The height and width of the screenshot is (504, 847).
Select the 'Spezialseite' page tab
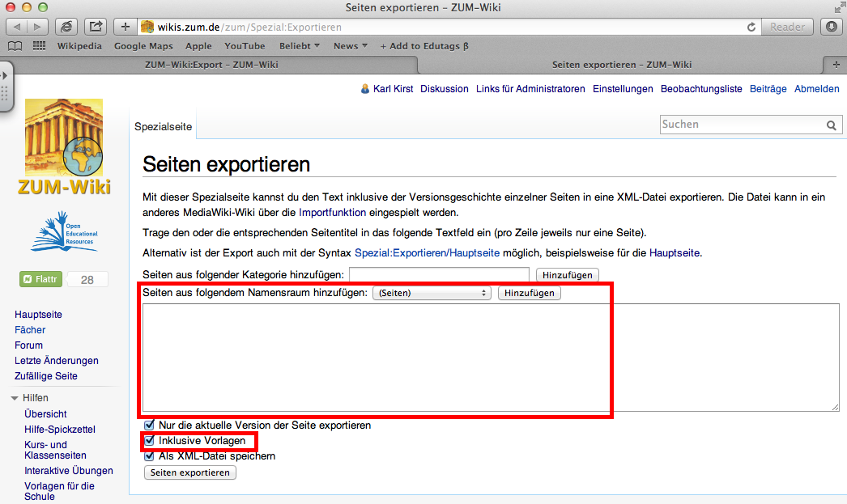pyautogui.click(x=163, y=127)
